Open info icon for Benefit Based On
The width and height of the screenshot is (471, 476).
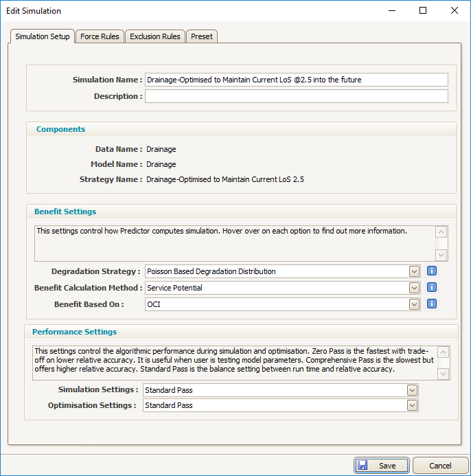pos(432,304)
